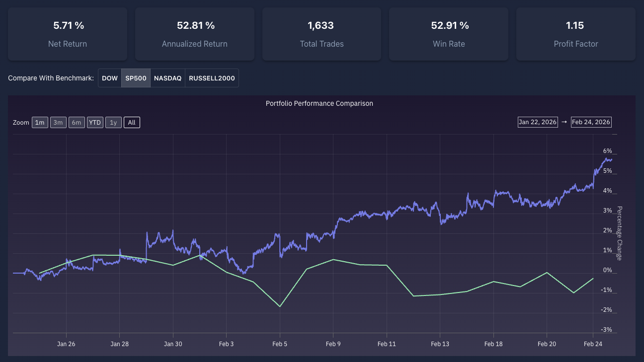
Task: Zoom chart to YTD range
Action: tap(95, 122)
